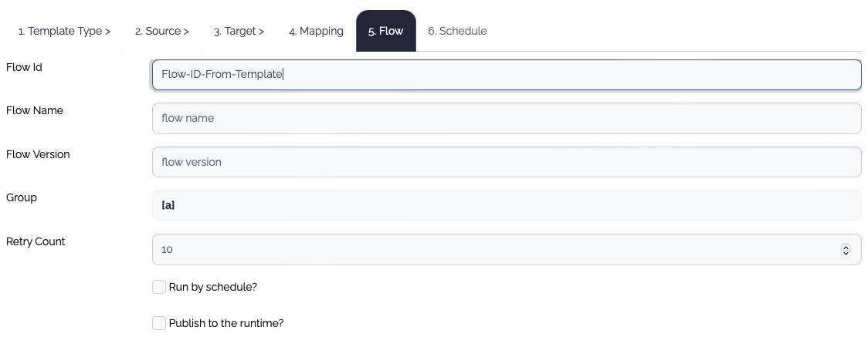Enable the Run by schedule checkbox
868x337 pixels.
pyautogui.click(x=159, y=287)
